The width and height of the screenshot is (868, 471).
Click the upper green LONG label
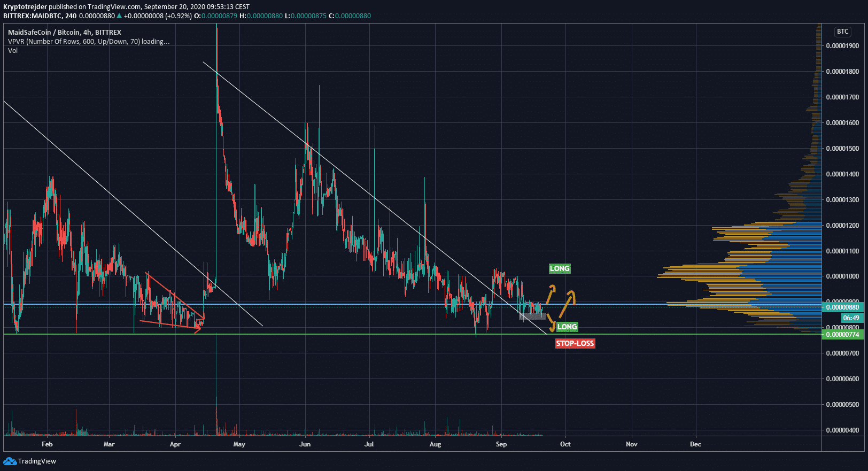click(x=560, y=268)
